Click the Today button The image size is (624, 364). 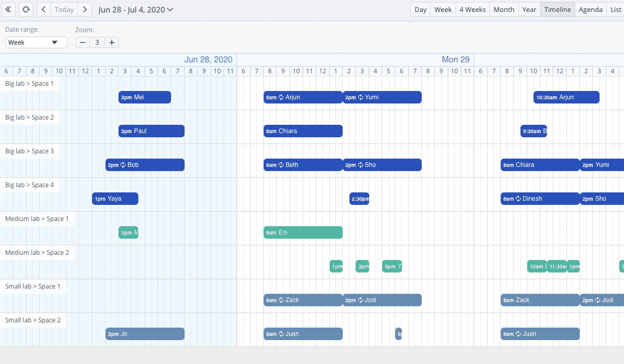pyautogui.click(x=64, y=9)
